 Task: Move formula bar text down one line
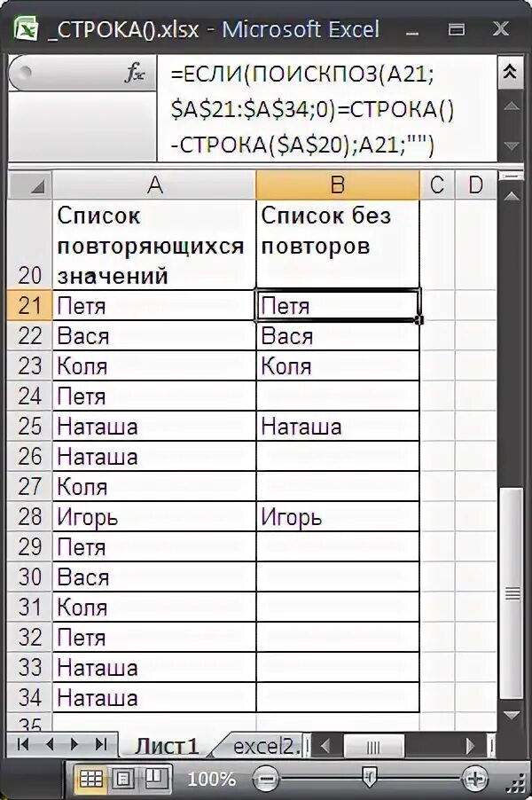[x=511, y=146]
